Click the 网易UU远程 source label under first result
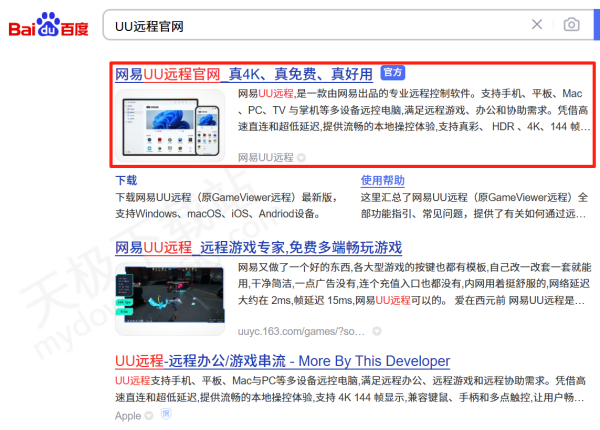Screen dimensions: 600x430 pyautogui.click(x=266, y=158)
